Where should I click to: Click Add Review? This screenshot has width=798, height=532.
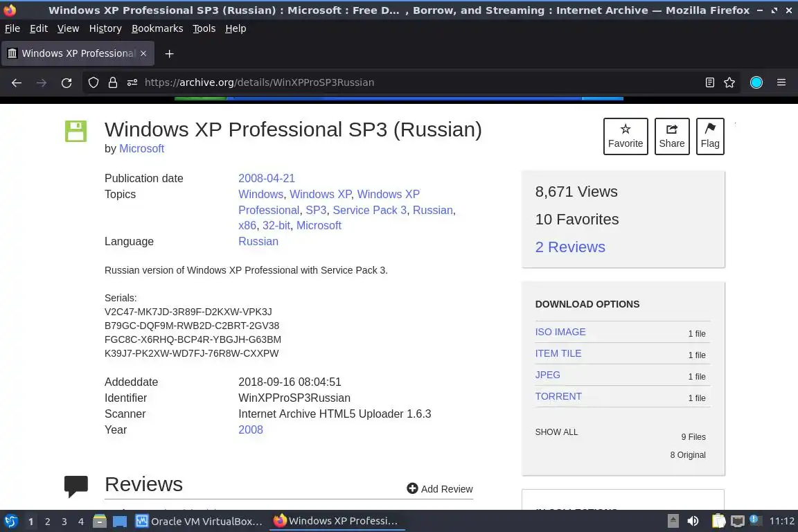click(440, 489)
